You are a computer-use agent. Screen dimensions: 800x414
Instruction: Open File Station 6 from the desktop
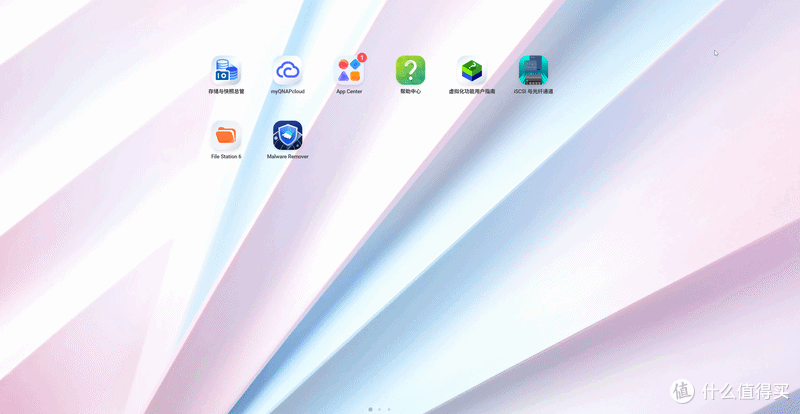(x=226, y=135)
